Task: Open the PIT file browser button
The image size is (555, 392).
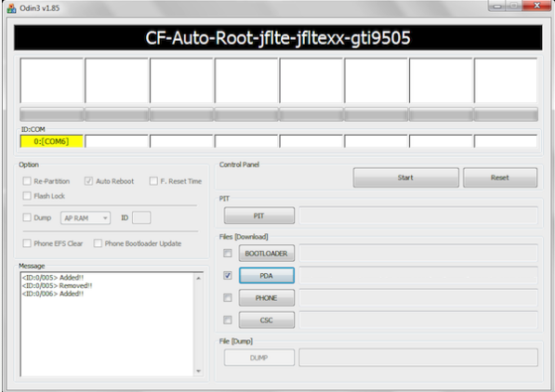Action: [259, 216]
